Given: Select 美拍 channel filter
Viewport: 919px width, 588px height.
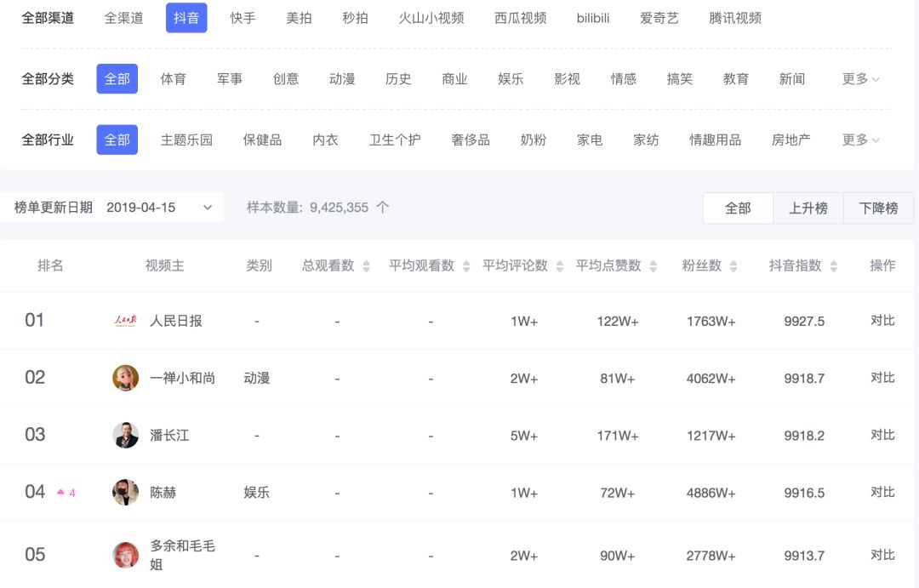Looking at the screenshot, I should click(x=299, y=18).
